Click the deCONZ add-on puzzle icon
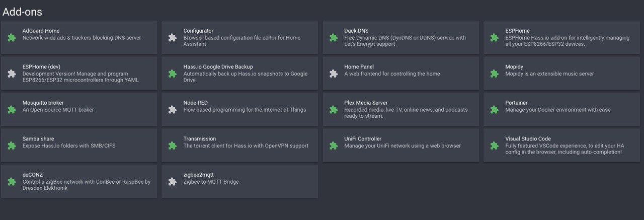 [x=12, y=181]
